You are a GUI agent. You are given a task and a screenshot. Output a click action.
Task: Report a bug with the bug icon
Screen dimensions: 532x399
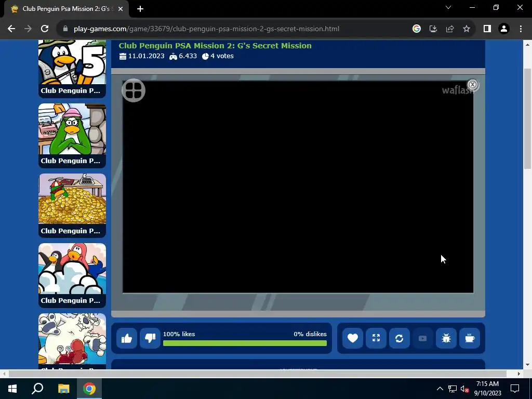(x=446, y=338)
